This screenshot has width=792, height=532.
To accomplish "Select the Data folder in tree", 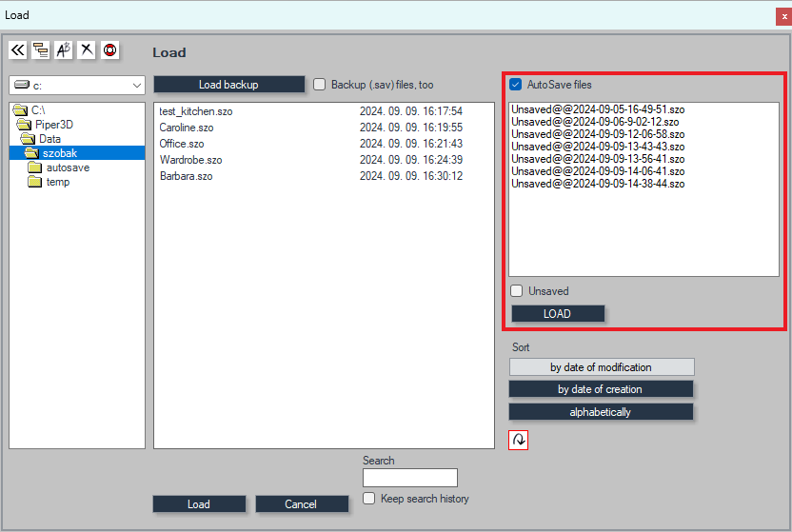I will tap(50, 139).
